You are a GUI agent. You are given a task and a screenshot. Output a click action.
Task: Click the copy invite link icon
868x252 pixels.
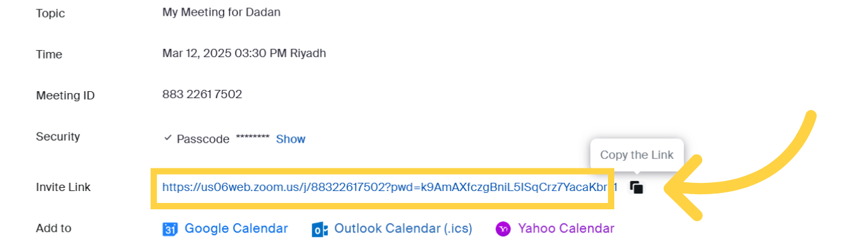[636, 187]
